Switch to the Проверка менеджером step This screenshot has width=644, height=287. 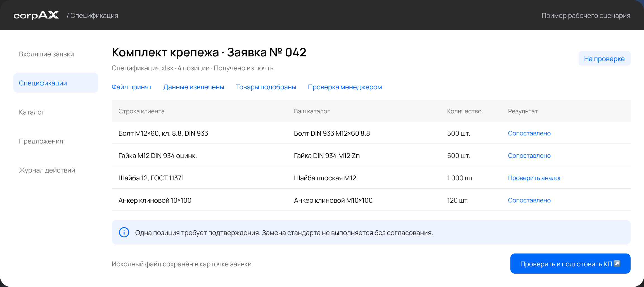(345, 87)
